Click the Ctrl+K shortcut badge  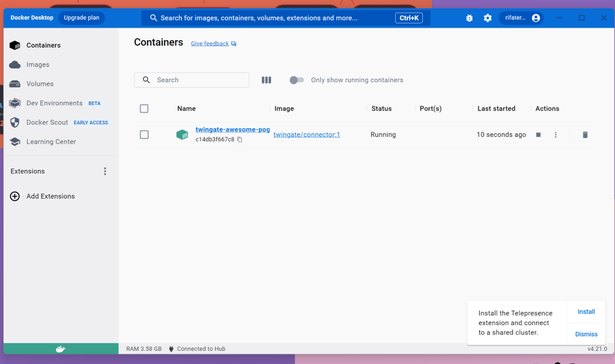coord(408,18)
